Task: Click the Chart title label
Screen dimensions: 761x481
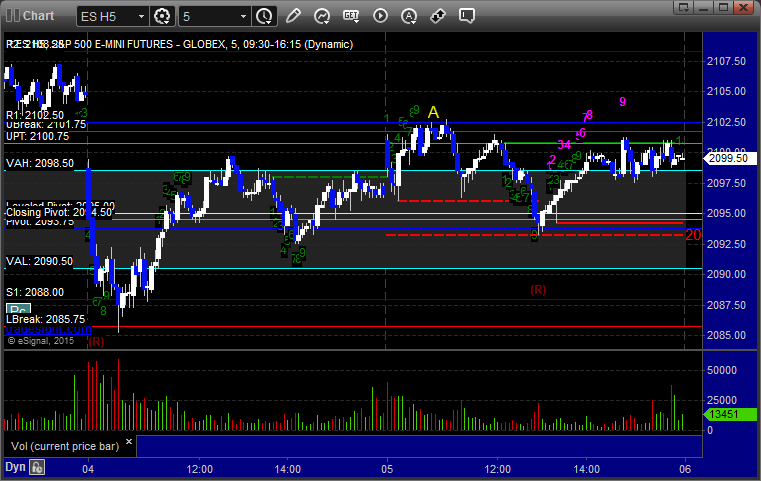Action: pos(38,16)
